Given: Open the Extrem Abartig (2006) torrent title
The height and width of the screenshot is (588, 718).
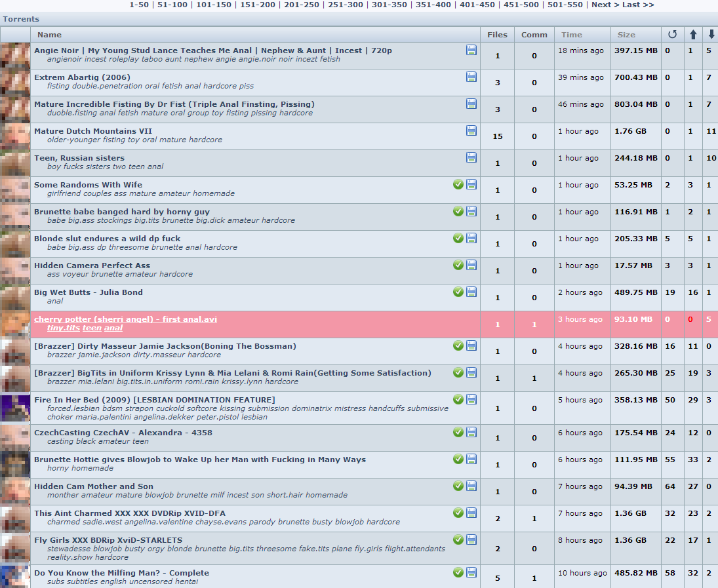Looking at the screenshot, I should 82,77.
